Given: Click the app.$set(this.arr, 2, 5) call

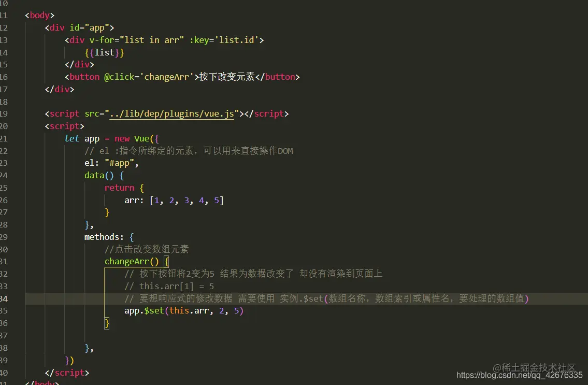Looking at the screenshot, I should coord(184,311).
